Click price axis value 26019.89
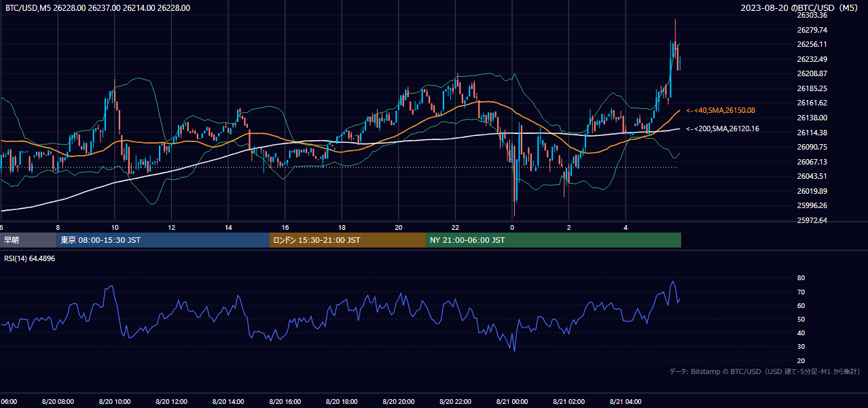 coord(812,191)
